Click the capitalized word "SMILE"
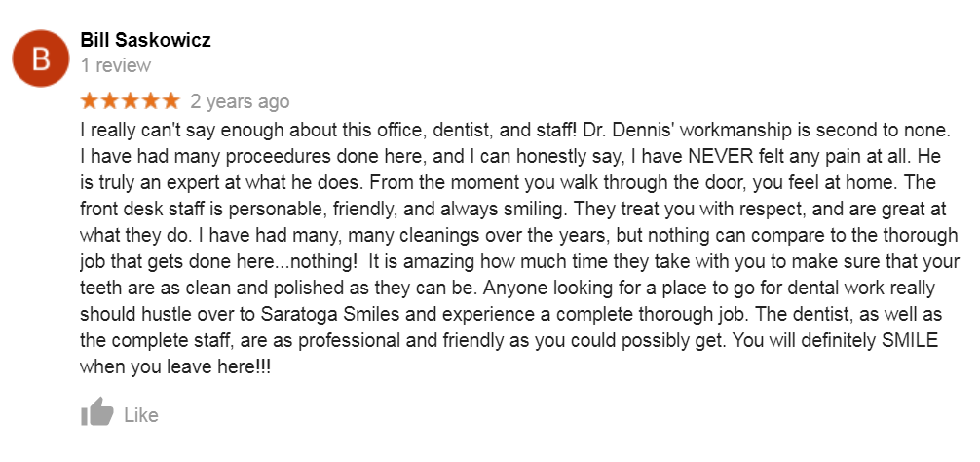The width and height of the screenshot is (980, 462). click(x=910, y=341)
